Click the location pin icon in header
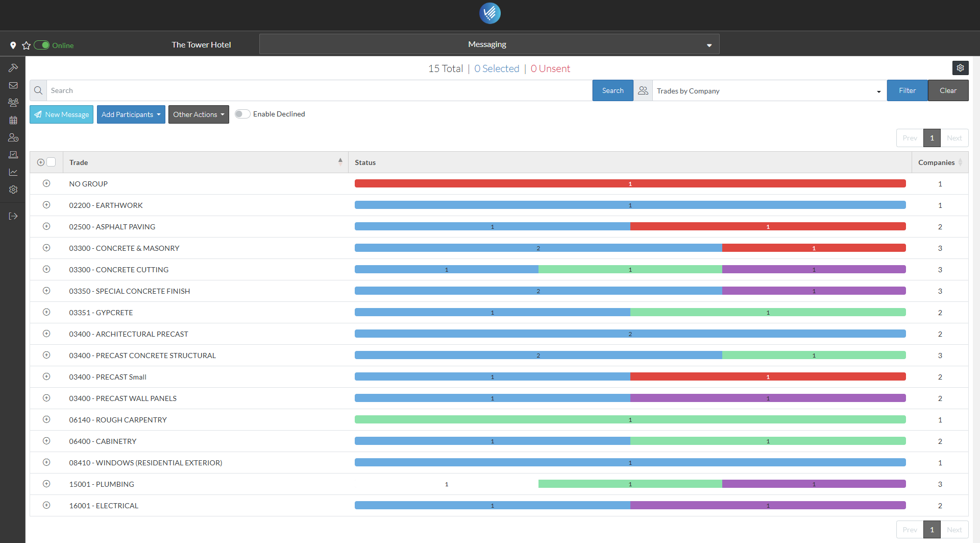The height and width of the screenshot is (543, 980). click(13, 45)
